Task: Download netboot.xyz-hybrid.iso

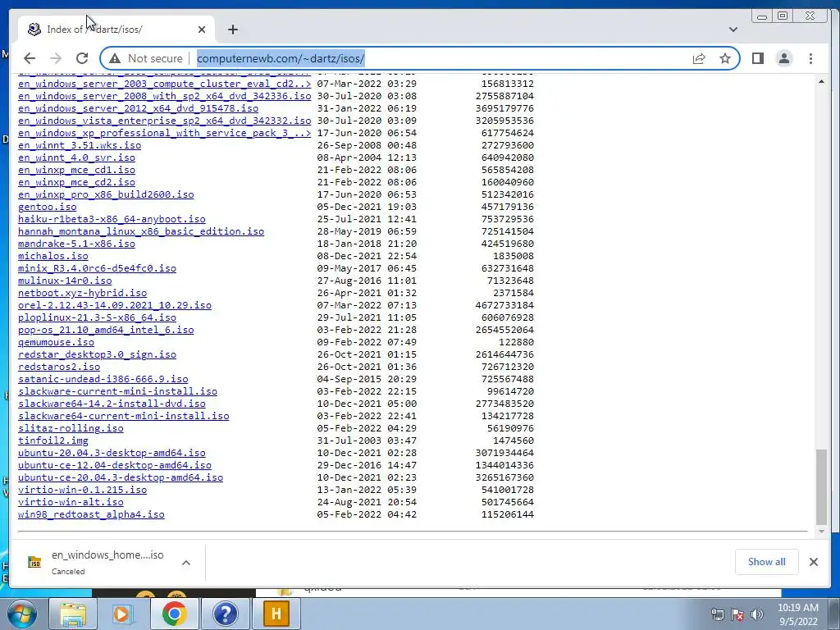Action: 83,293
